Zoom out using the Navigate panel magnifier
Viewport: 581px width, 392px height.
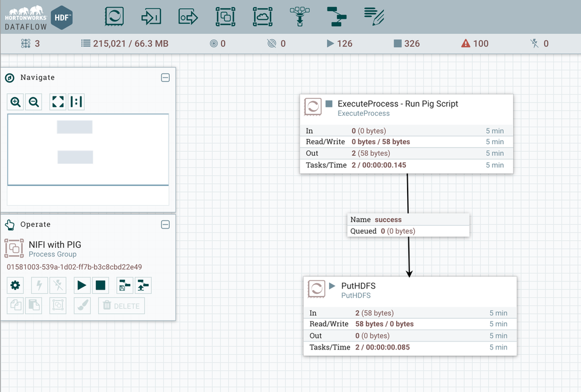click(x=34, y=102)
